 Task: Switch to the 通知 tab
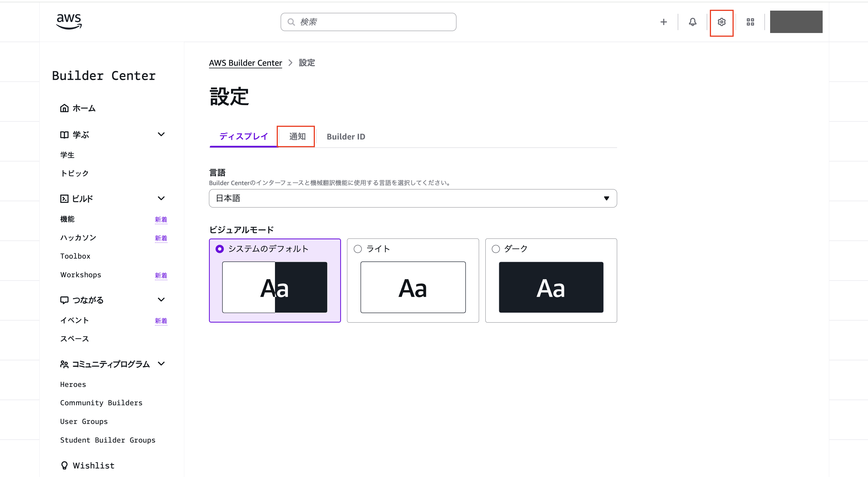tap(298, 136)
